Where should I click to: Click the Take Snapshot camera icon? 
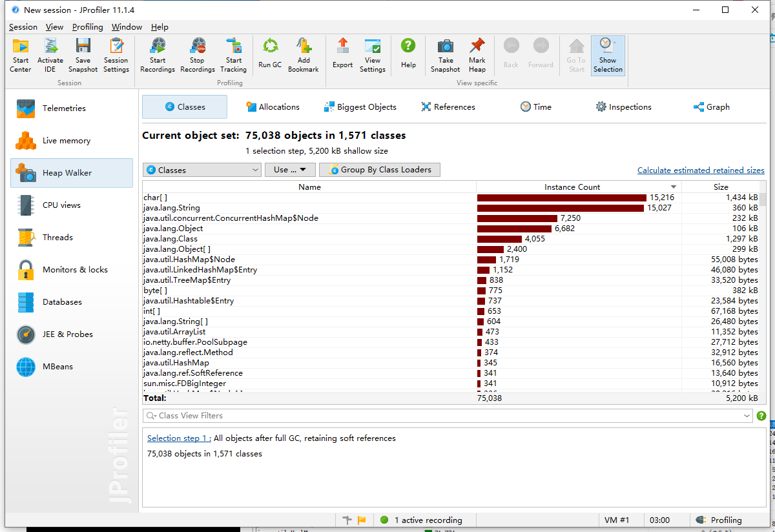(446, 56)
